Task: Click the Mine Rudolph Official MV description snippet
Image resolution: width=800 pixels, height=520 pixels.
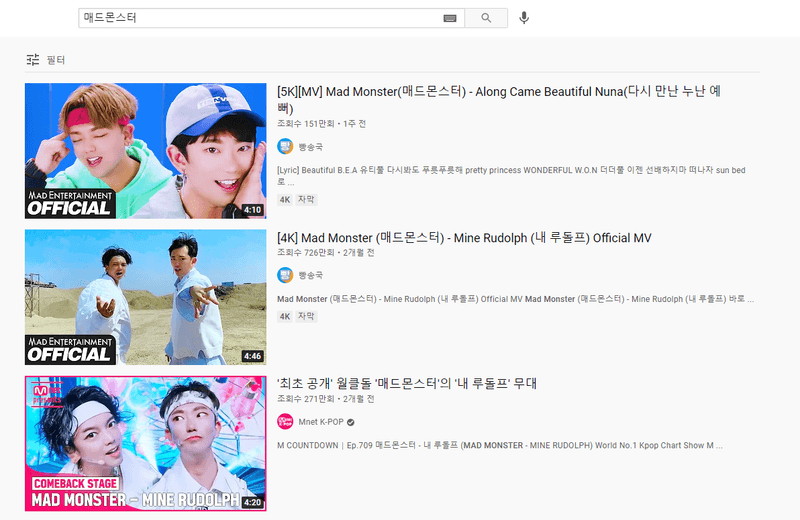Action: [x=515, y=299]
